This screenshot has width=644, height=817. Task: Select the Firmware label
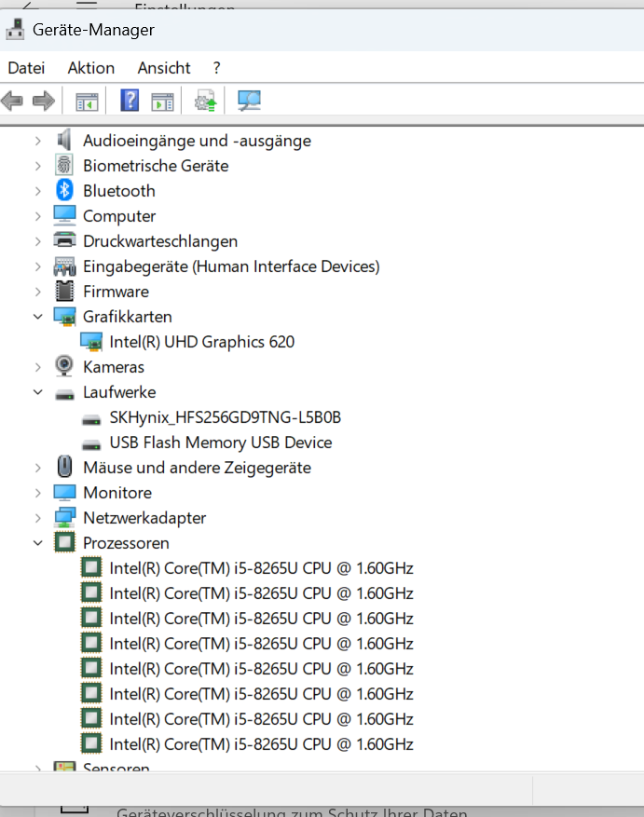click(x=116, y=292)
